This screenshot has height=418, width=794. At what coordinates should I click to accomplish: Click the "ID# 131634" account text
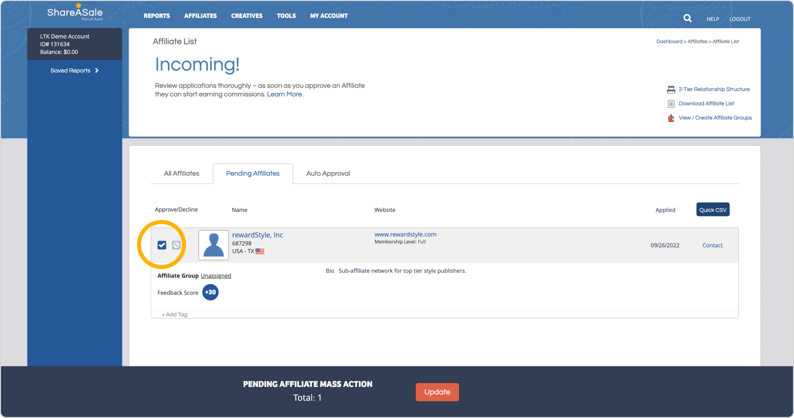(x=55, y=44)
